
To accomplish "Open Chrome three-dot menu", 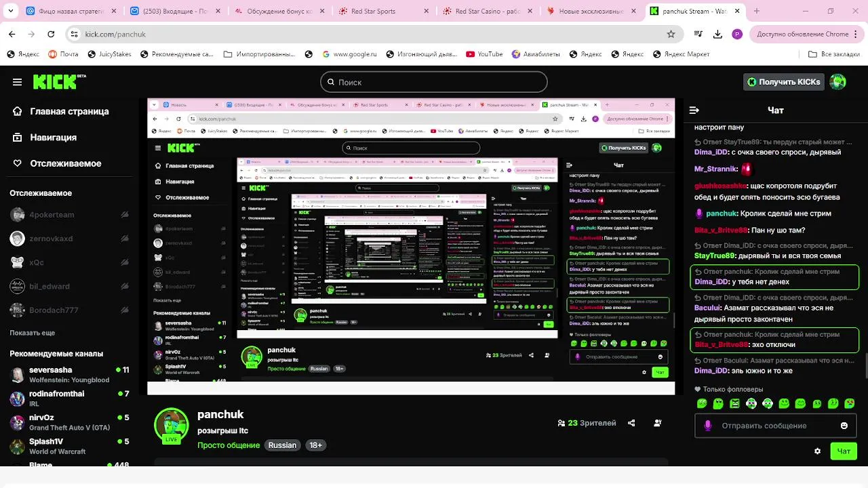I will point(857,34).
